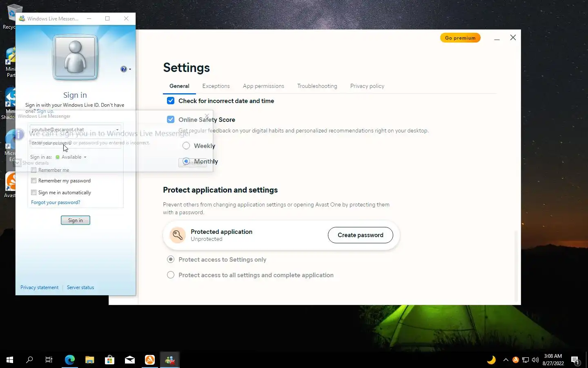
Task: Select the Monthly radio option
Action: [186, 161]
